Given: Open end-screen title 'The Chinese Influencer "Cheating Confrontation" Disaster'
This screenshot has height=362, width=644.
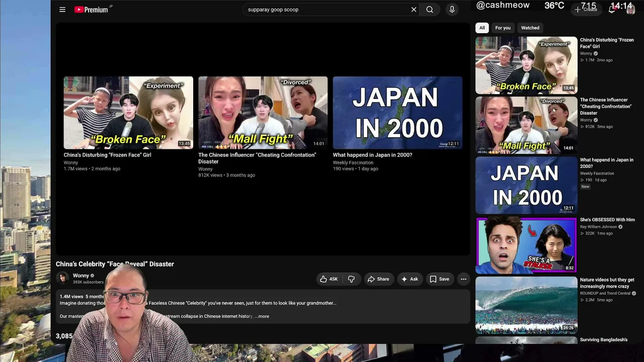Looking at the screenshot, I should [257, 158].
